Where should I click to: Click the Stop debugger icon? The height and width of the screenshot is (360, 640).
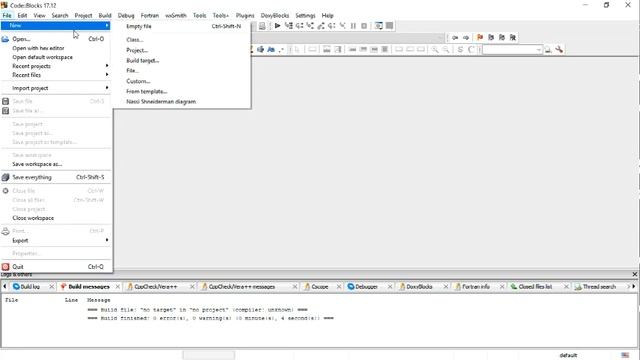tap(364, 26)
